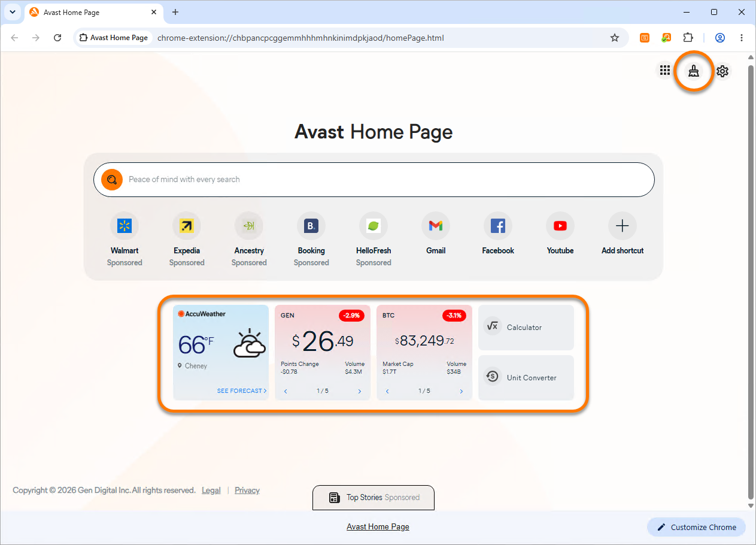This screenshot has width=756, height=545.
Task: Open the apps grid icon
Action: click(x=665, y=71)
